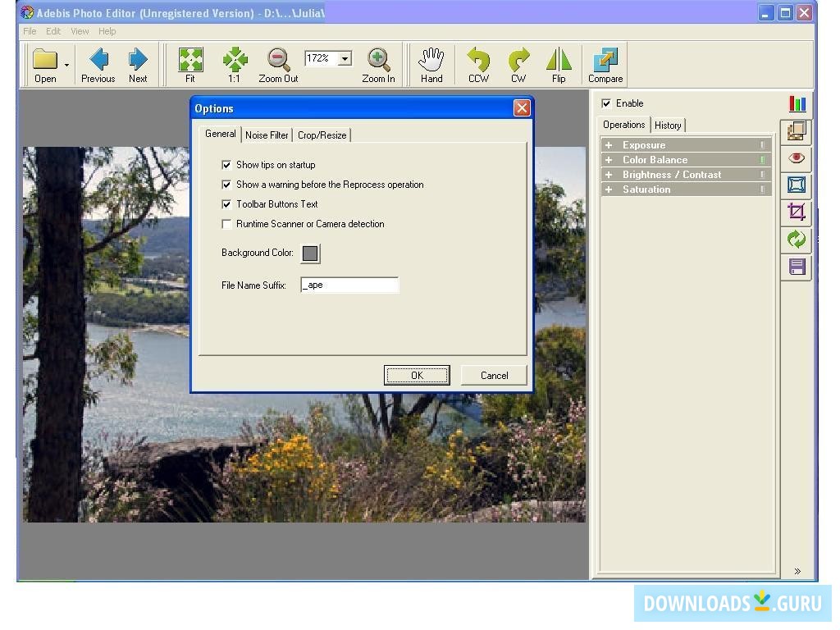Toggle Exposure operation indicator on the right
Screen dimensions: 840x630
[762, 145]
